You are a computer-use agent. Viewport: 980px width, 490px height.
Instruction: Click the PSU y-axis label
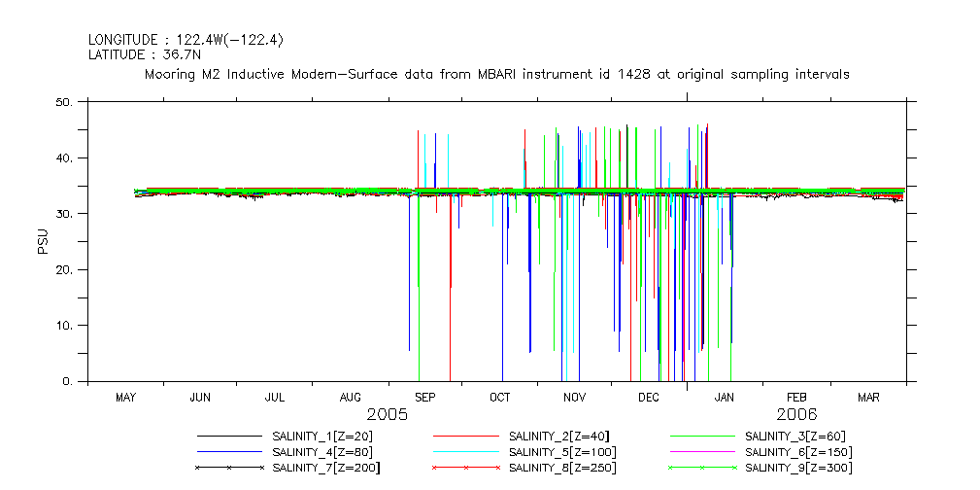(x=43, y=241)
